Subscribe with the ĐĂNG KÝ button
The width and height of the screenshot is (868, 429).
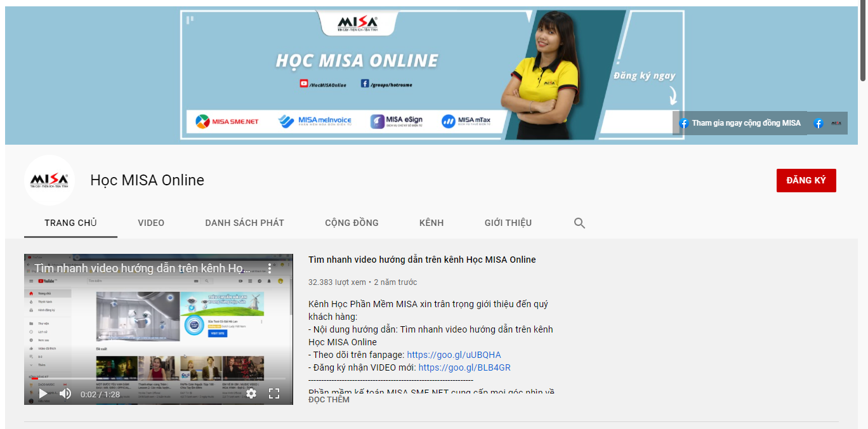(806, 180)
